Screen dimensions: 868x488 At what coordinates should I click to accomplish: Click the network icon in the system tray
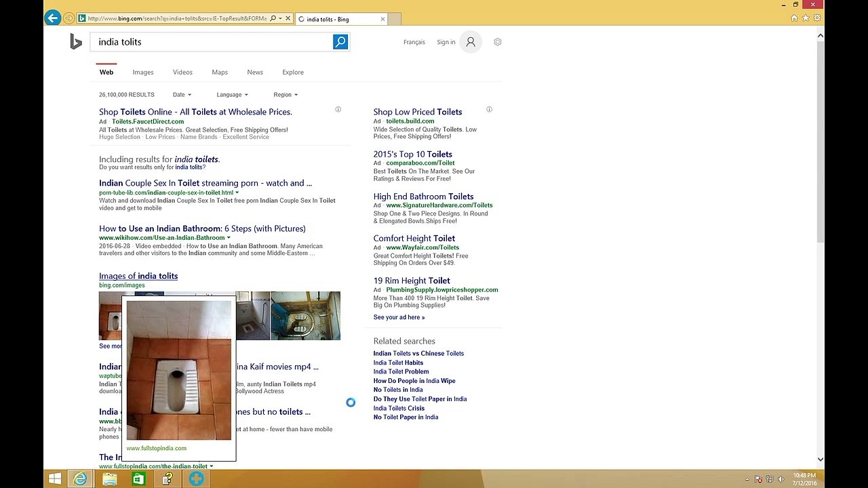(x=769, y=479)
